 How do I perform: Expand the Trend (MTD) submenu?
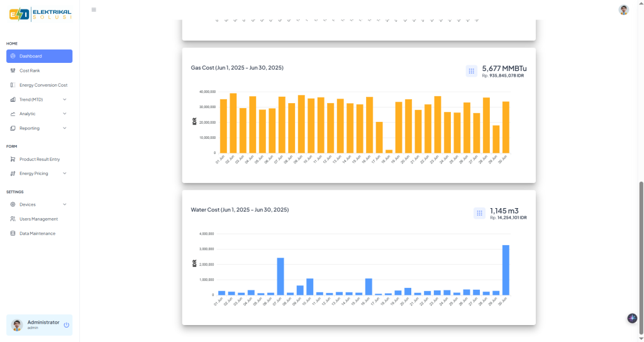65,99
